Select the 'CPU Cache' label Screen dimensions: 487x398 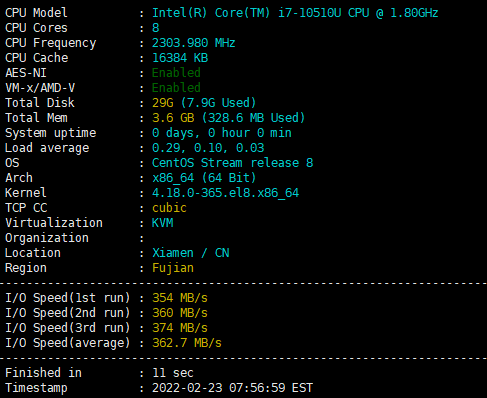point(37,58)
